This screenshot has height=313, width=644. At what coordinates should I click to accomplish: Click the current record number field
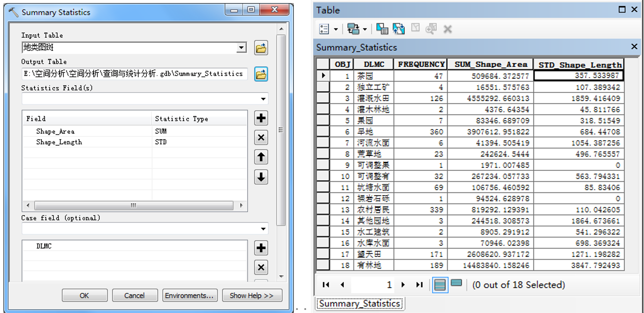(x=373, y=285)
